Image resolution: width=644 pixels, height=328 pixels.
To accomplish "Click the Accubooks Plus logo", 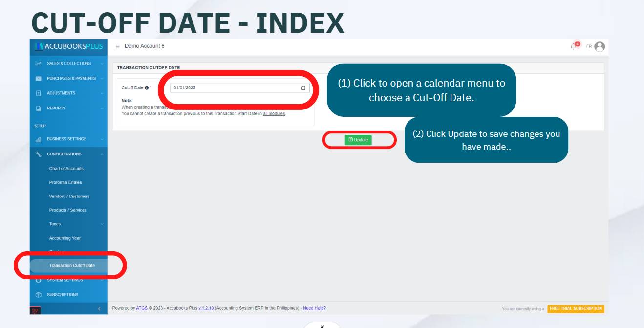I will (x=68, y=46).
